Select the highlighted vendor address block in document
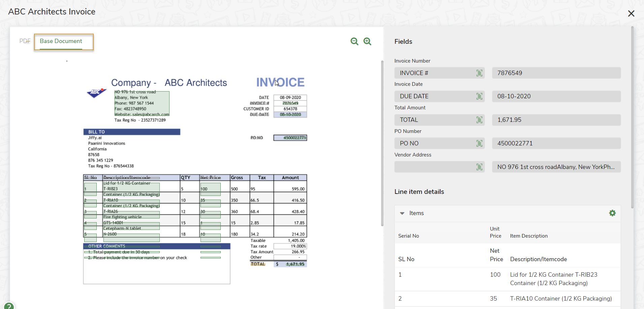 [142, 103]
